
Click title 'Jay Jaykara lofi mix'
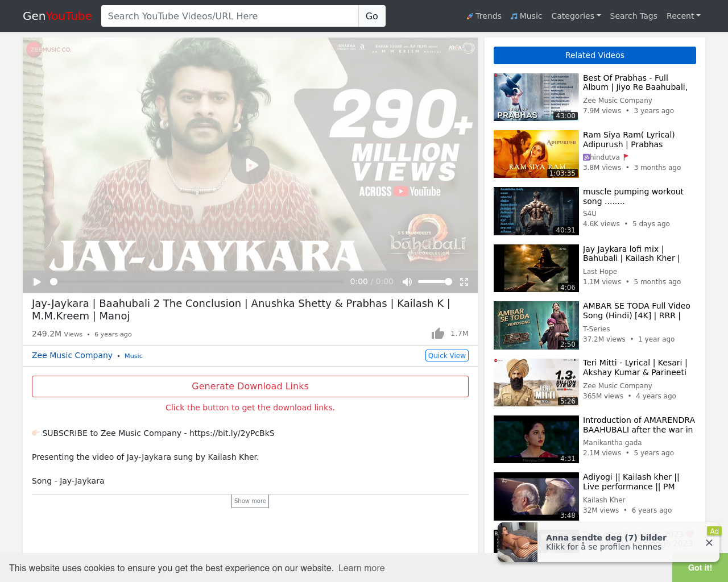coord(631,253)
